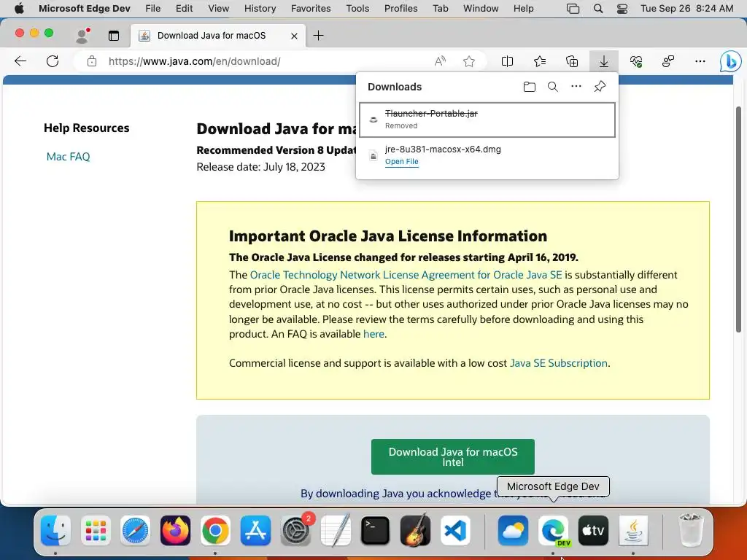Image resolution: width=747 pixels, height=560 pixels.
Task: Reload the Java download page
Action: click(x=53, y=61)
